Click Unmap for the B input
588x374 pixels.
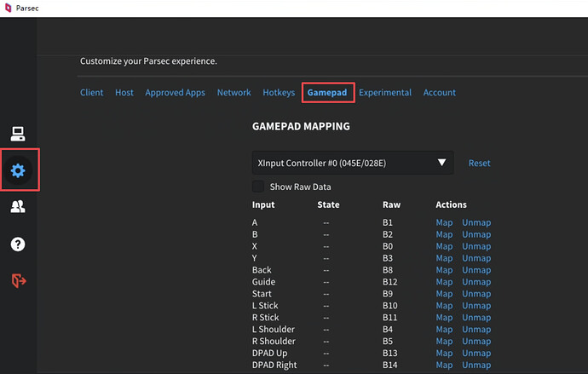coord(476,234)
